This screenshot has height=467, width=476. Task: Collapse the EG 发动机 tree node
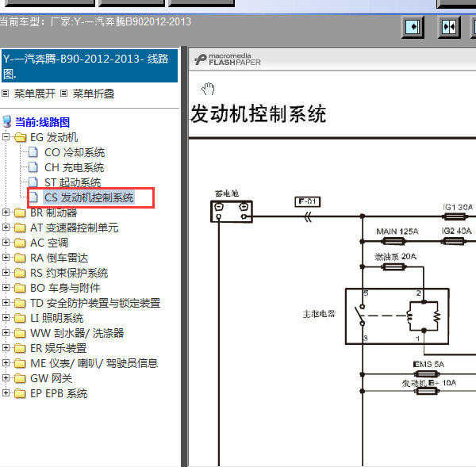6,137
